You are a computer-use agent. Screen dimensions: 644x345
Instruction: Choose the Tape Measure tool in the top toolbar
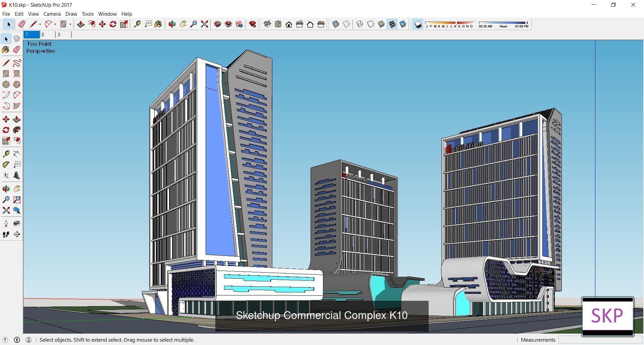[x=137, y=24]
